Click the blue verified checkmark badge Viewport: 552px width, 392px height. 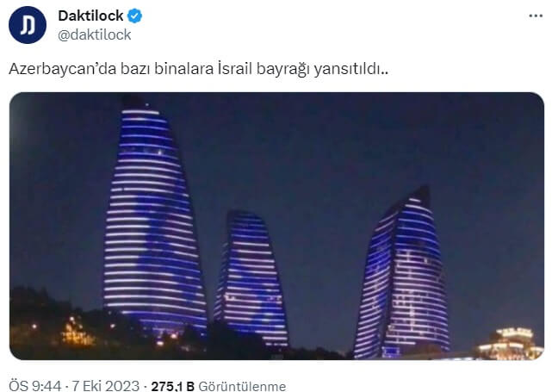[x=134, y=16]
